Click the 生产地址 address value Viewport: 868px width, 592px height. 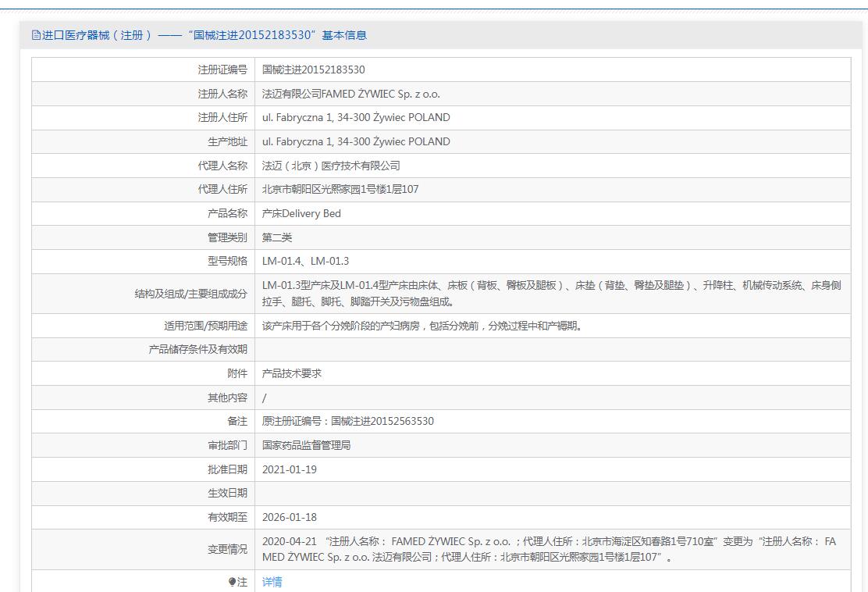[x=356, y=141]
